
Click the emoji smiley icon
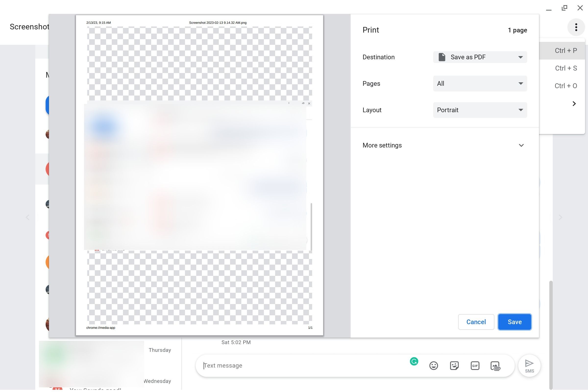click(433, 366)
